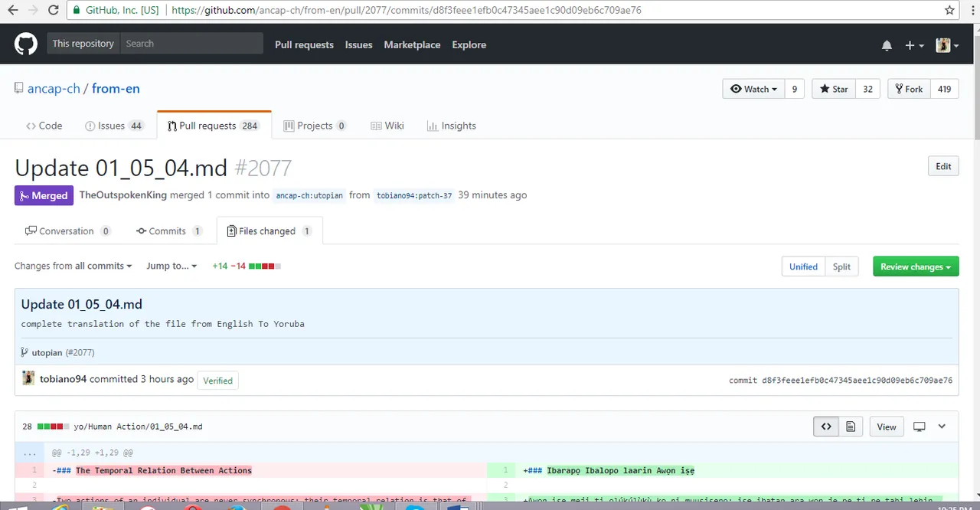Open from-en repository link

coord(116,88)
